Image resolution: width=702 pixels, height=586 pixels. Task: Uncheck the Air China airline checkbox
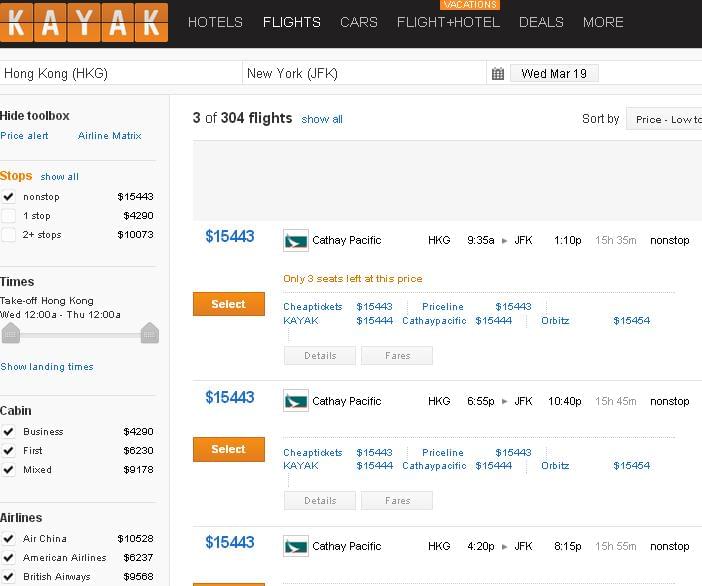(x=9, y=539)
